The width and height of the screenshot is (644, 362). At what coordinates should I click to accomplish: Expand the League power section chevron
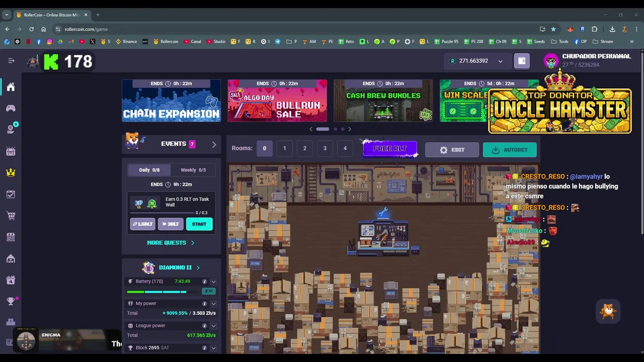click(x=213, y=326)
